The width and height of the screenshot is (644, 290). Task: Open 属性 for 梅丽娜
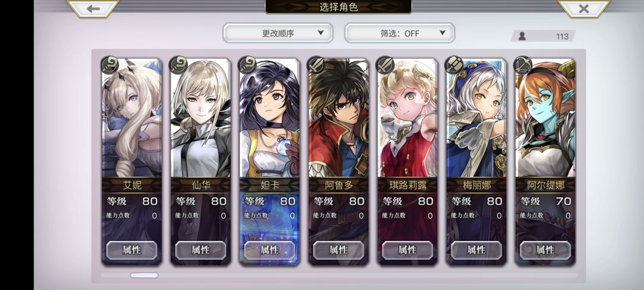tap(476, 250)
